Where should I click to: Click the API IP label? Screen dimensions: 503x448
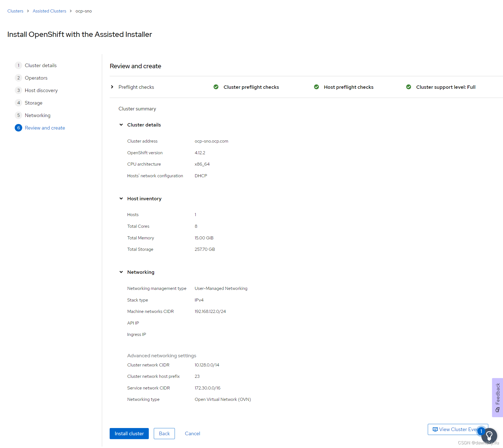[133, 323]
